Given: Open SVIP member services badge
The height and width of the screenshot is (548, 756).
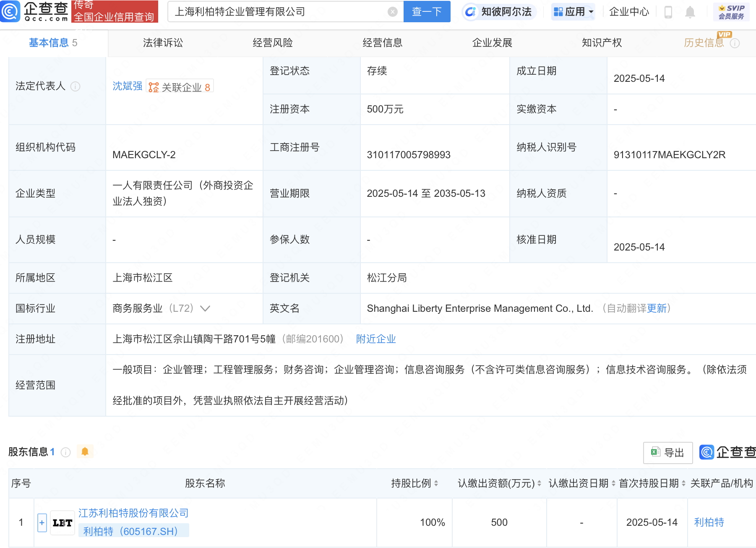Looking at the screenshot, I should coord(731,12).
